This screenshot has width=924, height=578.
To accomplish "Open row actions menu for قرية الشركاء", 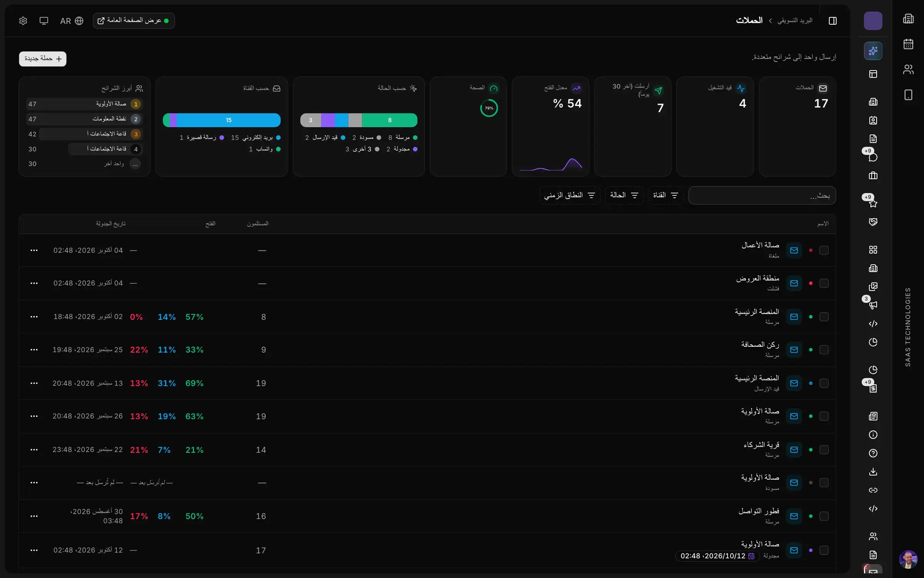I will point(34,450).
